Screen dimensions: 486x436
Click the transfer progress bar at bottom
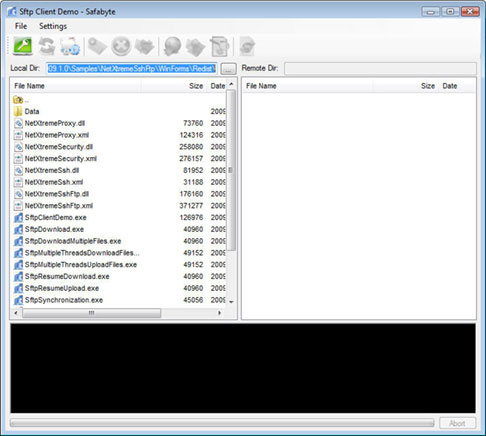(222, 423)
